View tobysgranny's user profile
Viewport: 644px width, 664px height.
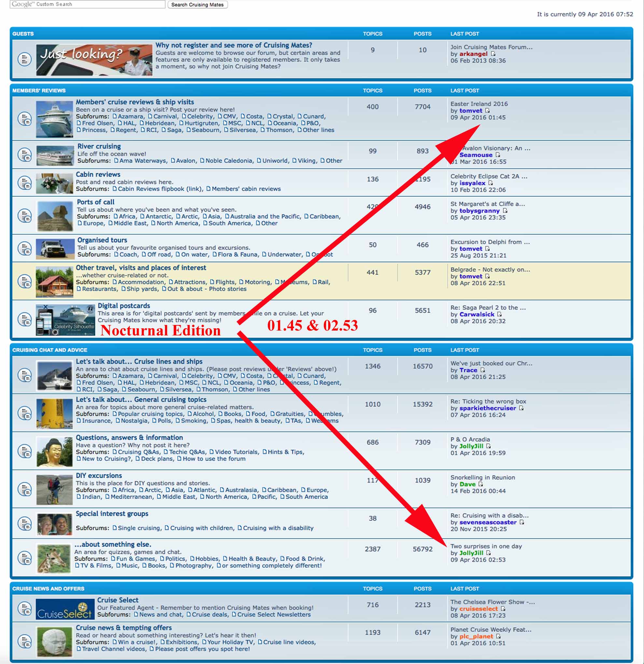coord(479,211)
